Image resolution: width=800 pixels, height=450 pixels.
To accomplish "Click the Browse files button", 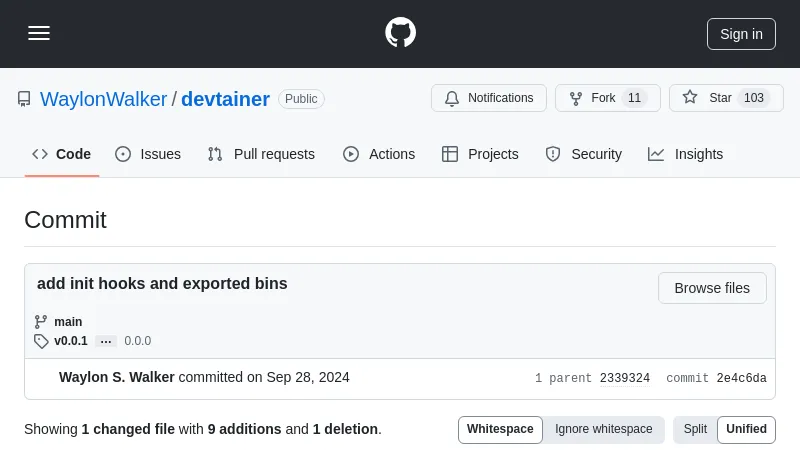I will (x=711, y=288).
